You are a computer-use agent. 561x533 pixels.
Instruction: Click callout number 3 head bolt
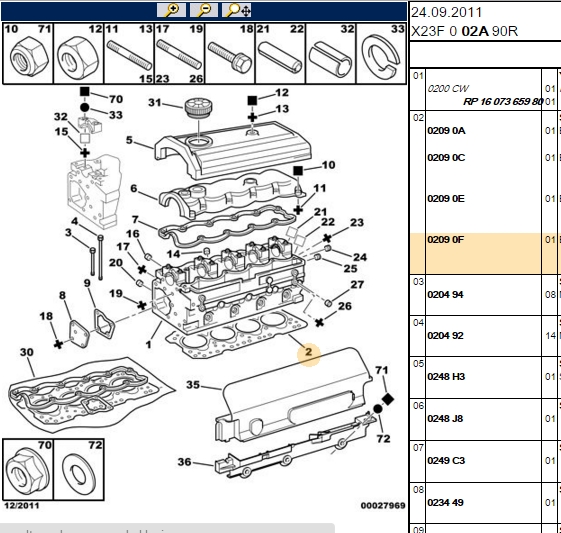pos(68,233)
